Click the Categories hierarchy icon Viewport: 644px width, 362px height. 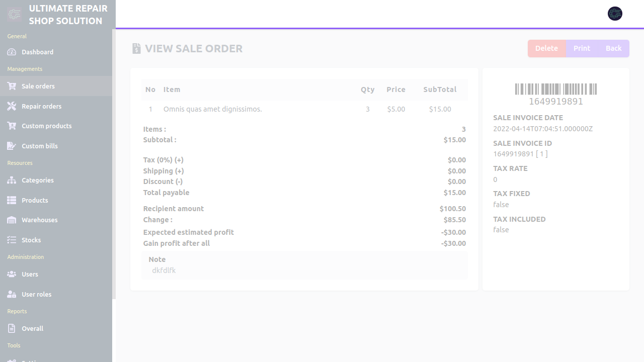[12, 180]
